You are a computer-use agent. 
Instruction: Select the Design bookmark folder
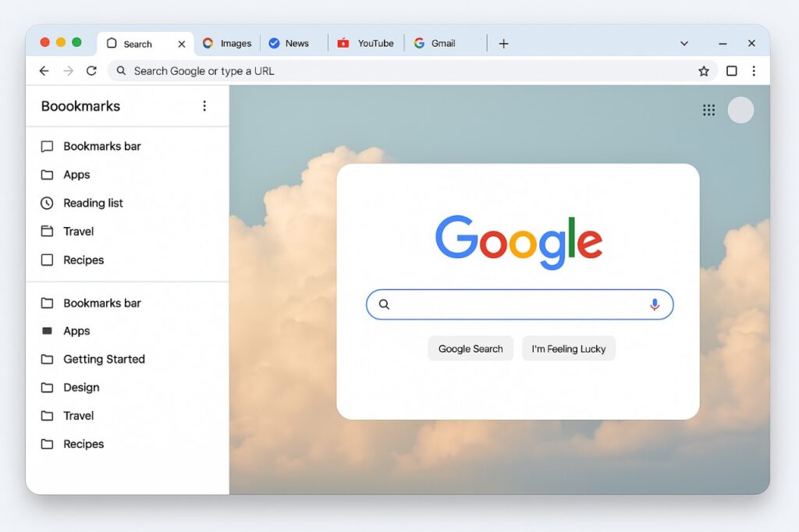[x=82, y=387]
